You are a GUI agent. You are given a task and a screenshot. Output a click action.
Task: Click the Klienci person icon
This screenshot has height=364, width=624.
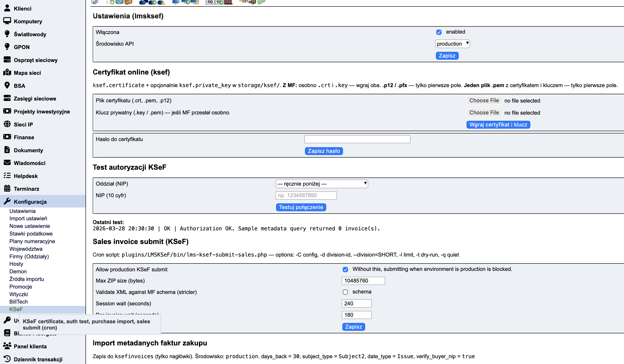7,8
